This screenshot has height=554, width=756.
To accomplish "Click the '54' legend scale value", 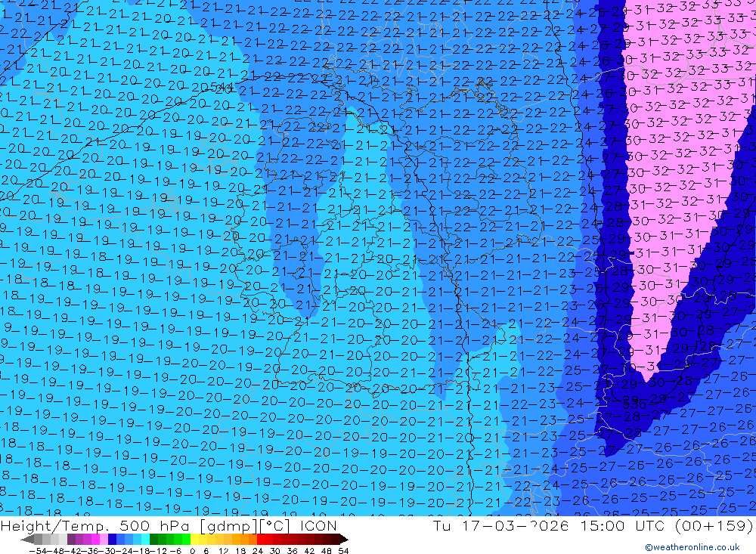I will click(343, 551).
